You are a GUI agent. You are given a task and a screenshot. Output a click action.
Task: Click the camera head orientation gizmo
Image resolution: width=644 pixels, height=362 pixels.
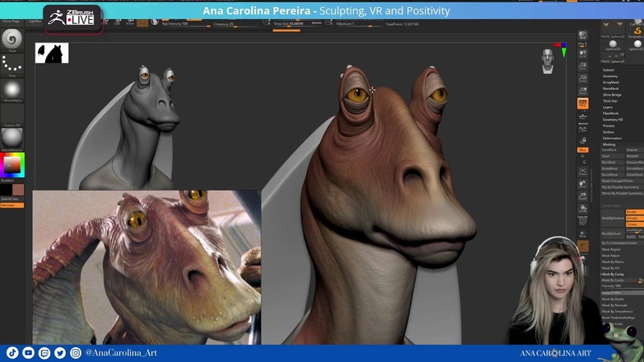click(547, 61)
